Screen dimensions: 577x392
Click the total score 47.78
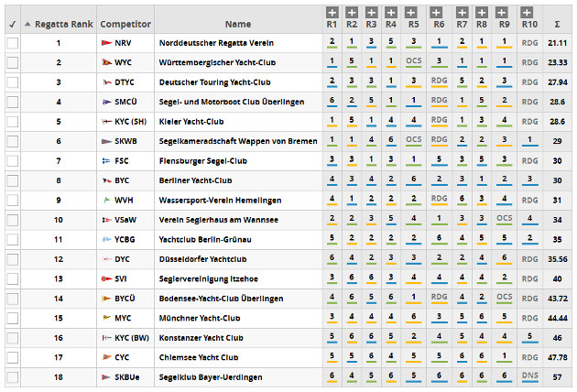557,357
